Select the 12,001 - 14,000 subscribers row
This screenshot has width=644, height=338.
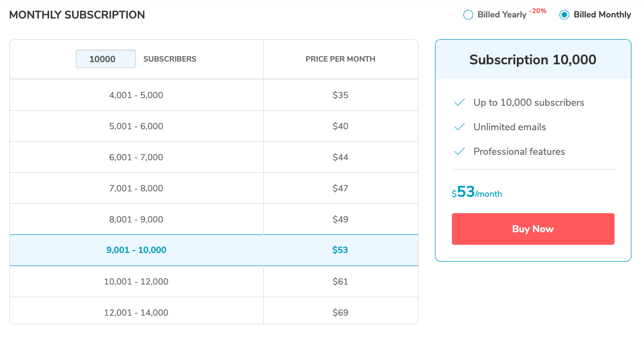coord(136,313)
